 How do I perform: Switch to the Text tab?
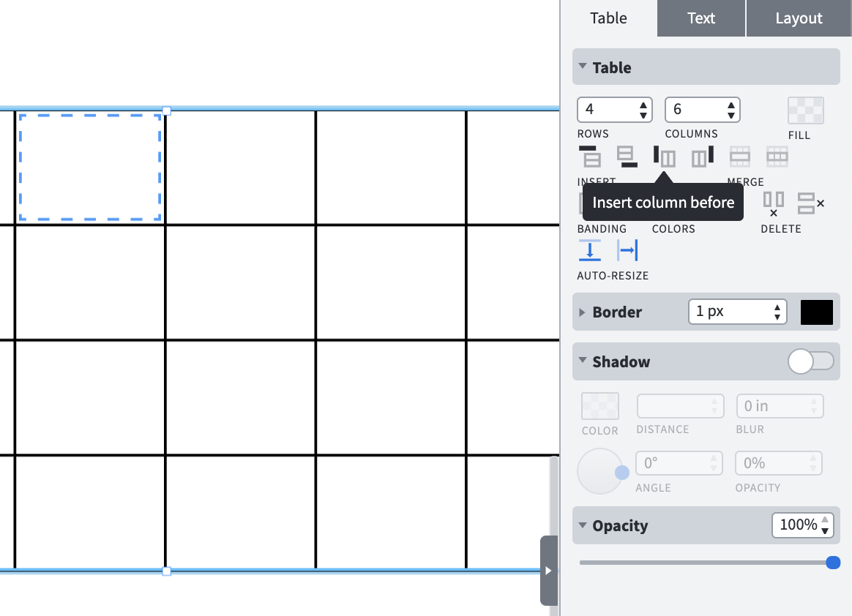700,18
